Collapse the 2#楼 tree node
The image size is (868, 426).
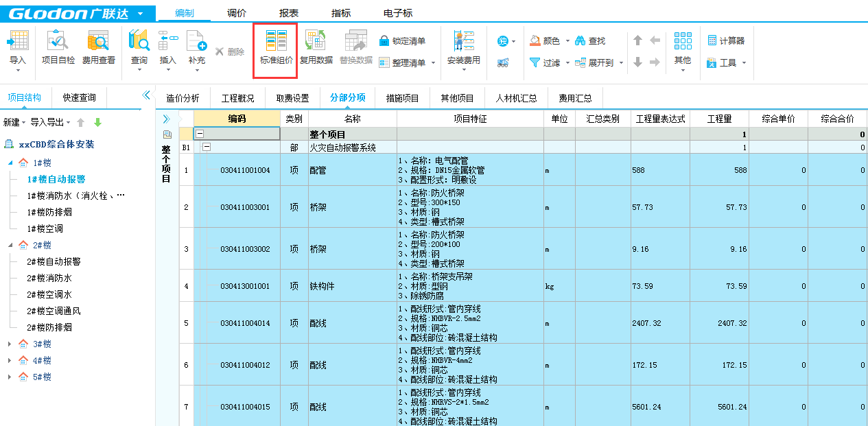[10, 246]
